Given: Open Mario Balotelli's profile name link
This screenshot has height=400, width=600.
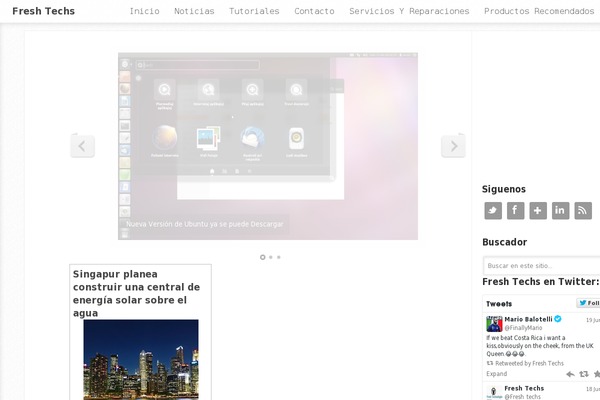Looking at the screenshot, I should [x=528, y=319].
